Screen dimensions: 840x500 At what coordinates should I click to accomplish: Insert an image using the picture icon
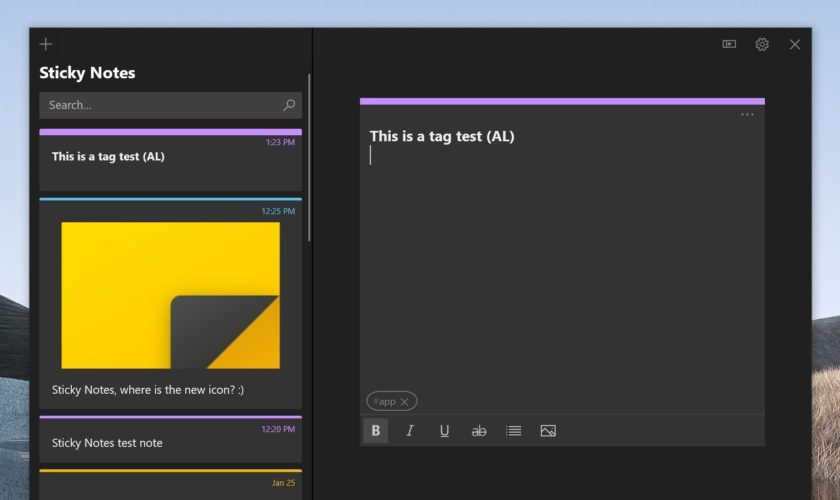548,431
